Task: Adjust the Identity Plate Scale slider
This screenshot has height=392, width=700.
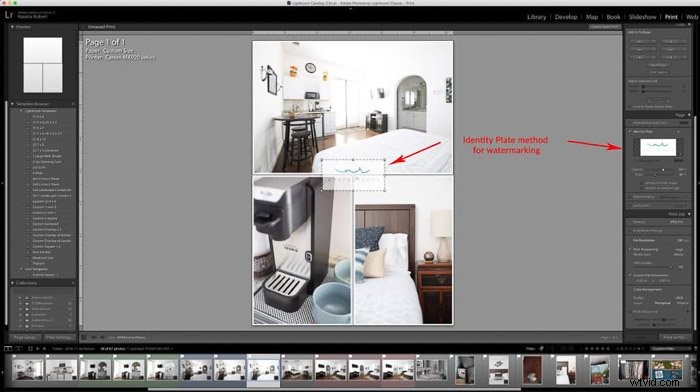Action: tap(655, 175)
